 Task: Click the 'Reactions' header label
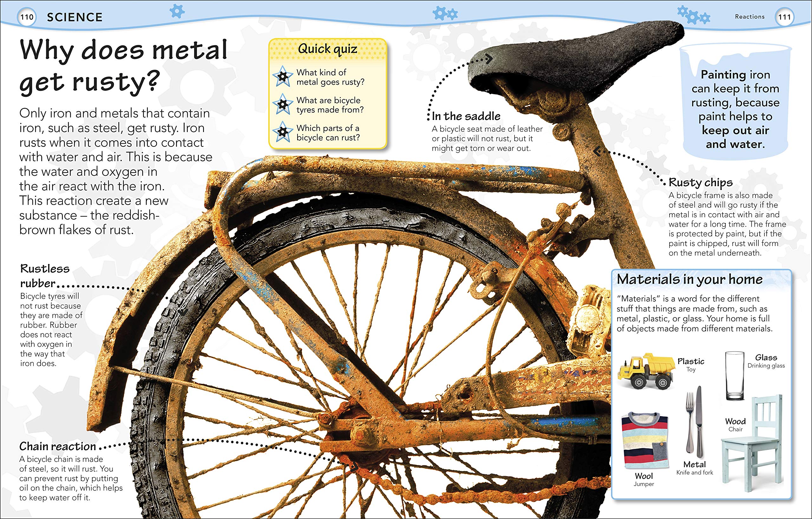coord(749,16)
